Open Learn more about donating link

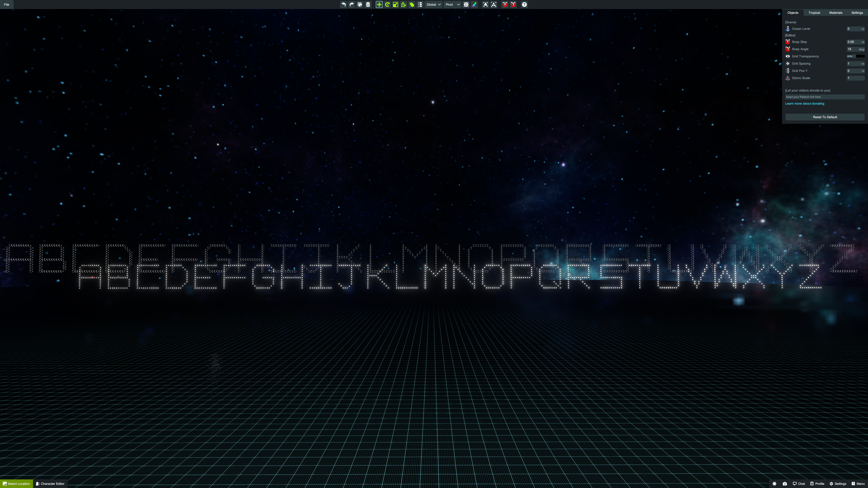click(805, 104)
